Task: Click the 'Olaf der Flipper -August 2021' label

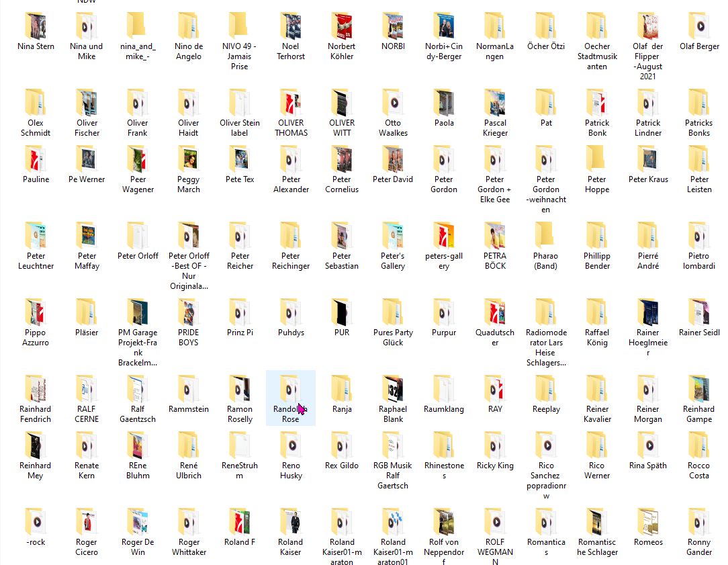Action: click(x=648, y=61)
